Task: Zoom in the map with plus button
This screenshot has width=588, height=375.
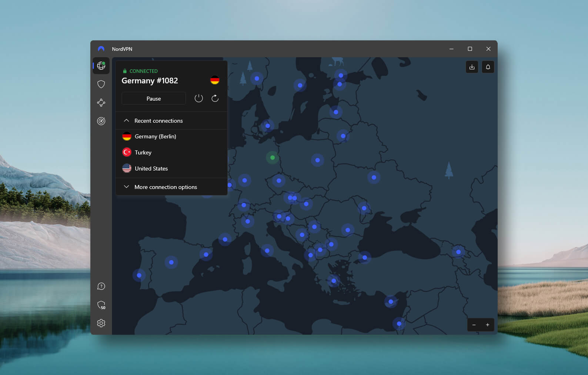Action: tap(488, 325)
